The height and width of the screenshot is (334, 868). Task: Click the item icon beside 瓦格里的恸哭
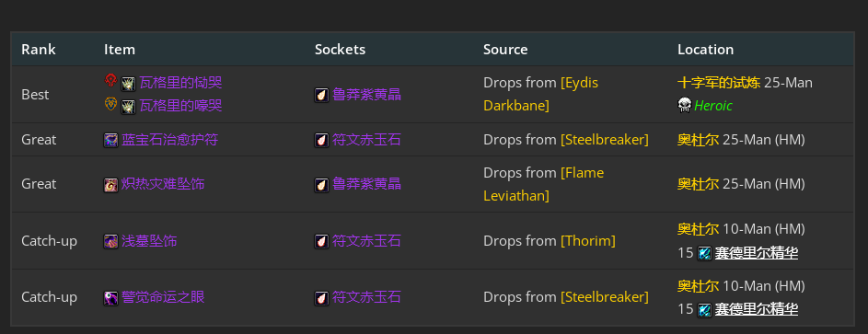[x=129, y=84]
